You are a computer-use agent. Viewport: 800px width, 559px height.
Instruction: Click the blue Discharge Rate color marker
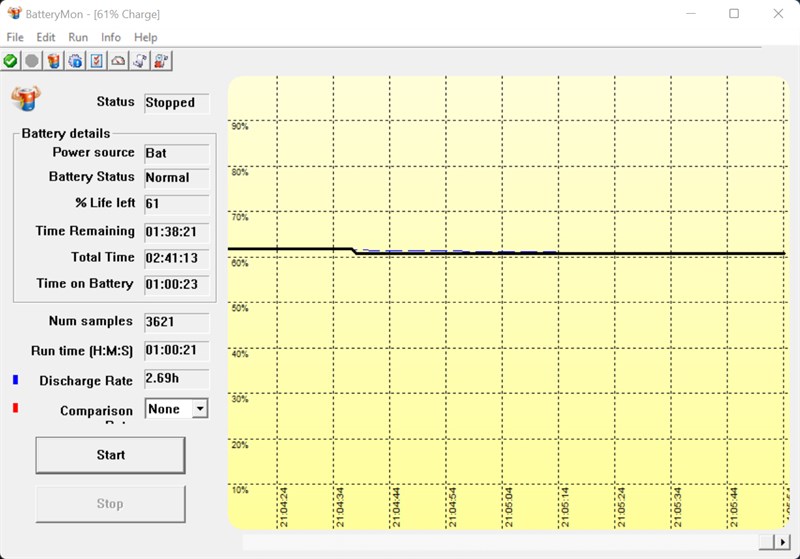coord(15,380)
